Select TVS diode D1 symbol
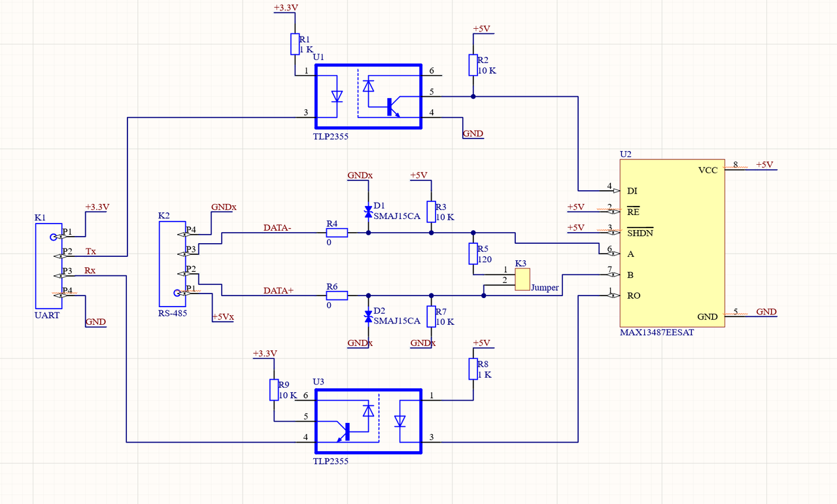This screenshot has width=837, height=504. [x=368, y=212]
